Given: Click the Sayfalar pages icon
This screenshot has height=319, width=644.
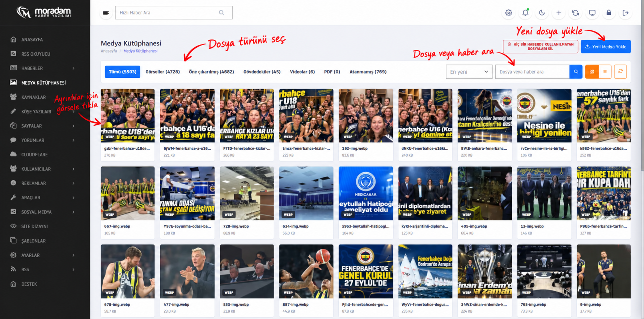Looking at the screenshot, I should [13, 126].
